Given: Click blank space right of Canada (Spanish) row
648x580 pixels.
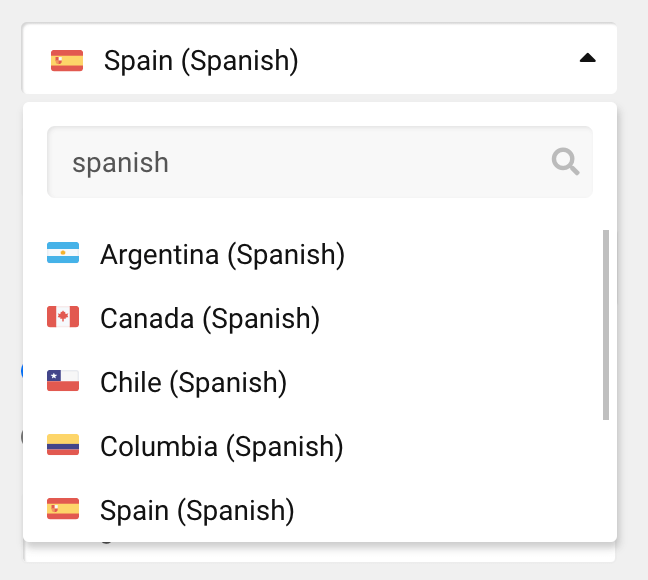Looking at the screenshot, I should pos(460,319).
